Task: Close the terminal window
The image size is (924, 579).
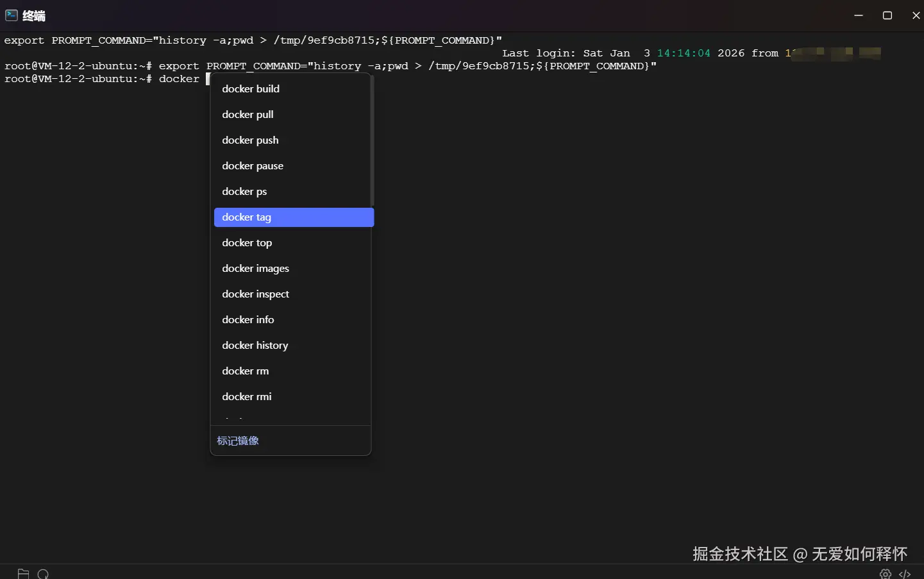Action: tap(916, 15)
